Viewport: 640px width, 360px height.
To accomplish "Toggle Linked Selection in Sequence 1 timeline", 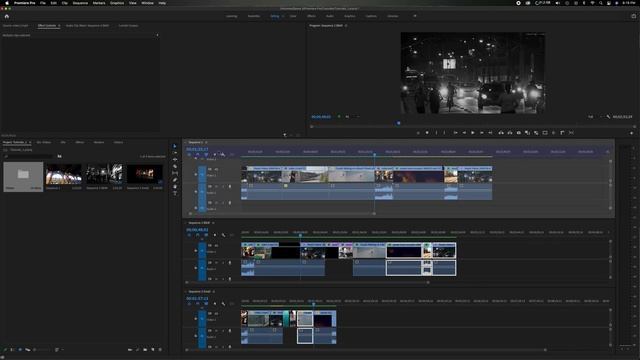I will [x=206, y=155].
